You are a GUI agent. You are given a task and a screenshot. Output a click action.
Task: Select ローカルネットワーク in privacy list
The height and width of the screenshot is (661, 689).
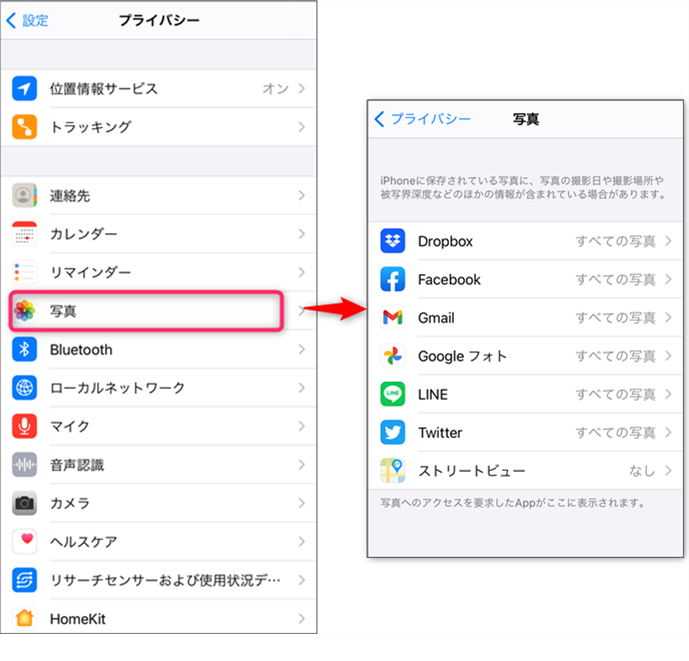pos(159,388)
